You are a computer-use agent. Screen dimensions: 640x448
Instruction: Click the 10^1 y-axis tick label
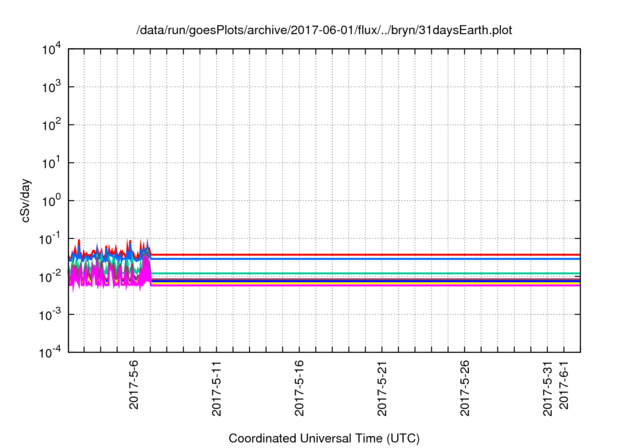click(x=52, y=163)
